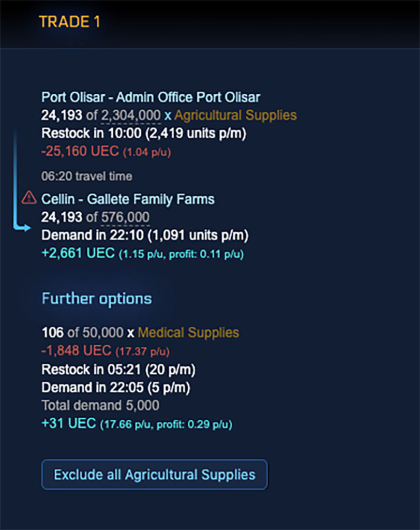Click the red warning triangle icon
This screenshot has width=420, height=530.
tap(29, 198)
